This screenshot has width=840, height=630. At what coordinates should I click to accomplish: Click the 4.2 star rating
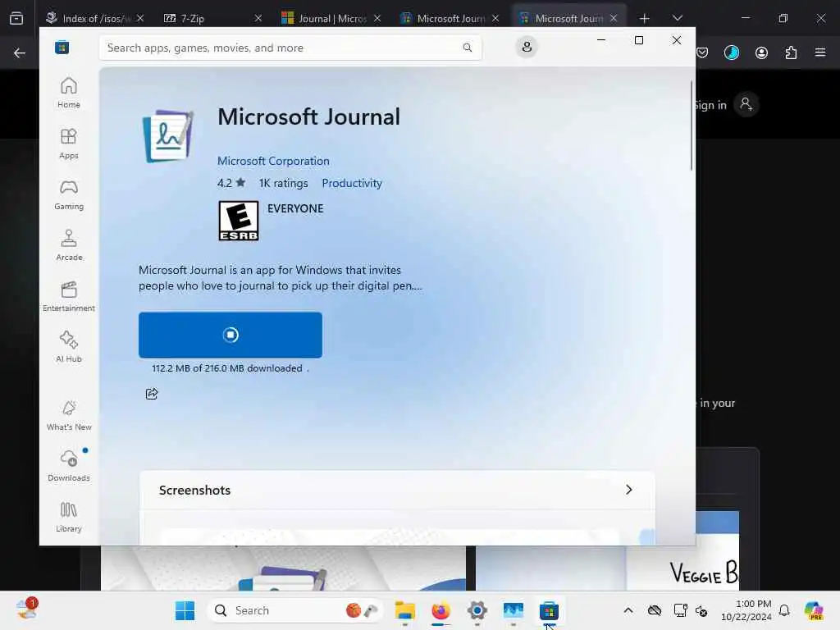[231, 183]
